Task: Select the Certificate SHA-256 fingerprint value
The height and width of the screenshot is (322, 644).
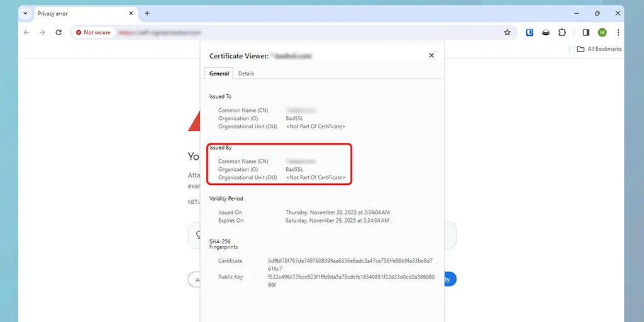Action: coord(350,265)
